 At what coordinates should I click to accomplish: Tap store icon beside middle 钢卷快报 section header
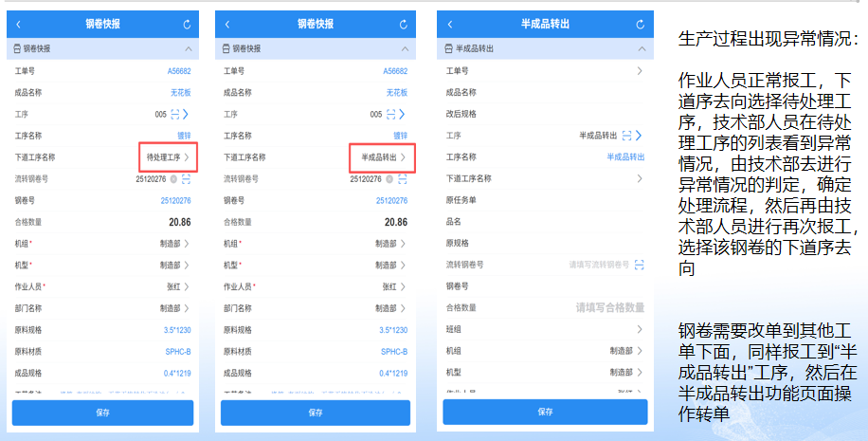[226, 48]
